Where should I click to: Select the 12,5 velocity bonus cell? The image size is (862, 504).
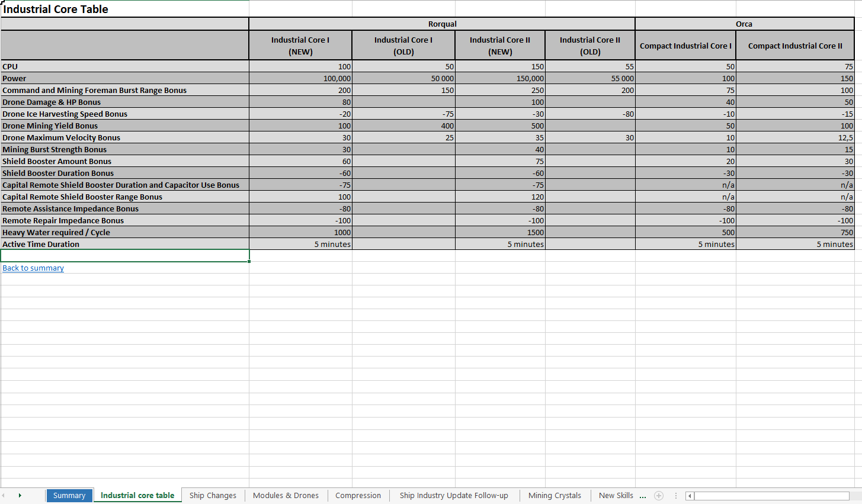point(795,137)
